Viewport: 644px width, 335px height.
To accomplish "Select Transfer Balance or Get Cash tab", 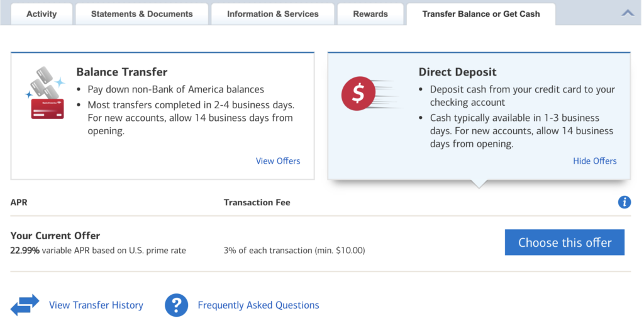I will click(x=481, y=14).
